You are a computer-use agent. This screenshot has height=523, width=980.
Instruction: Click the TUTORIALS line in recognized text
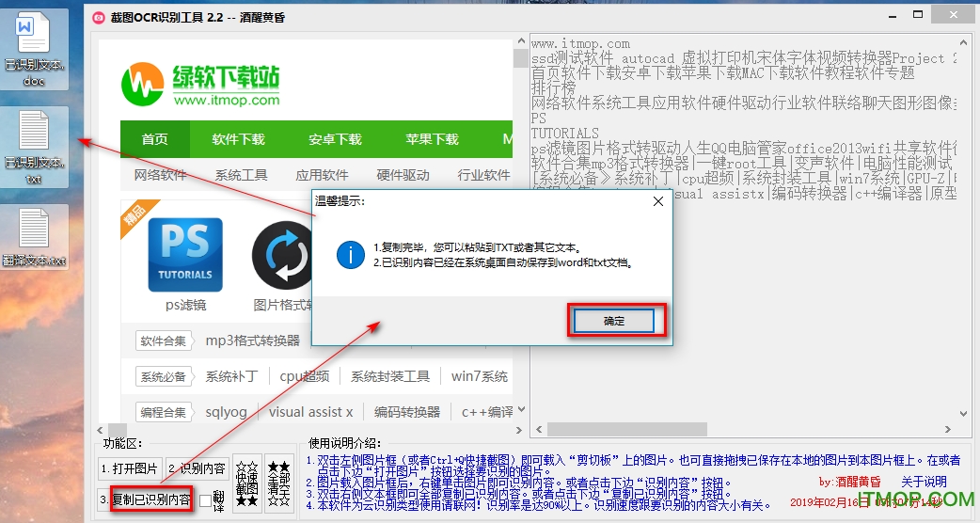click(565, 133)
